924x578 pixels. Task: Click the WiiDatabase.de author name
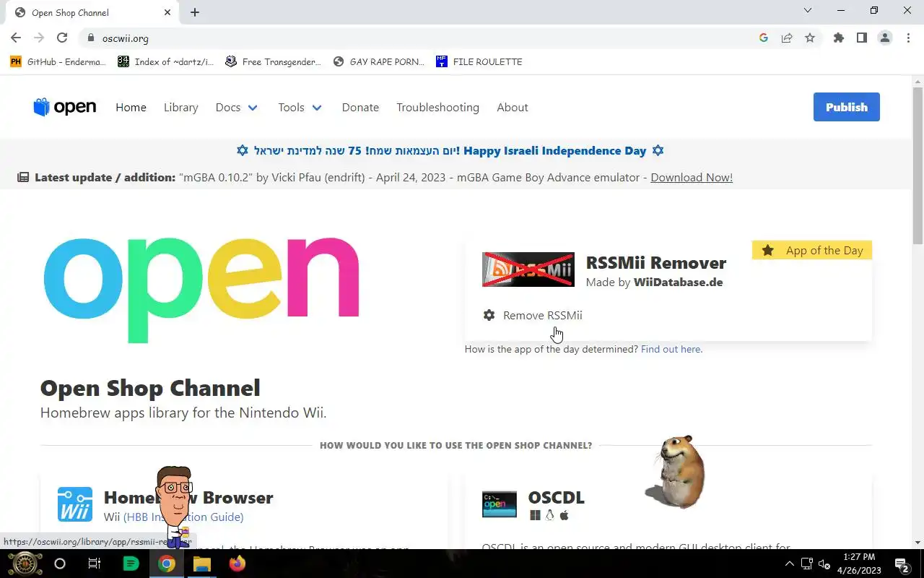[678, 282]
